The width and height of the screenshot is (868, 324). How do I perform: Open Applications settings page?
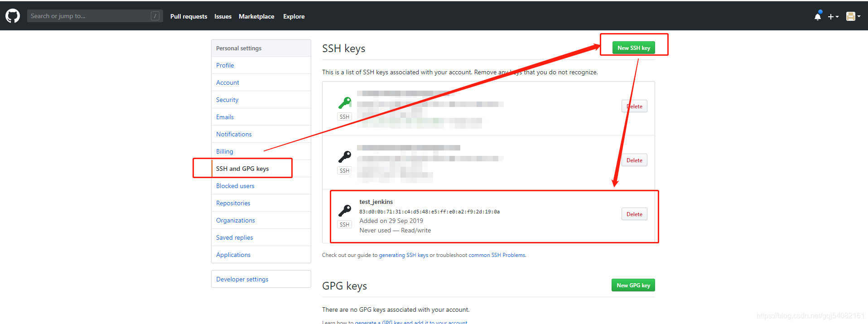(261, 255)
